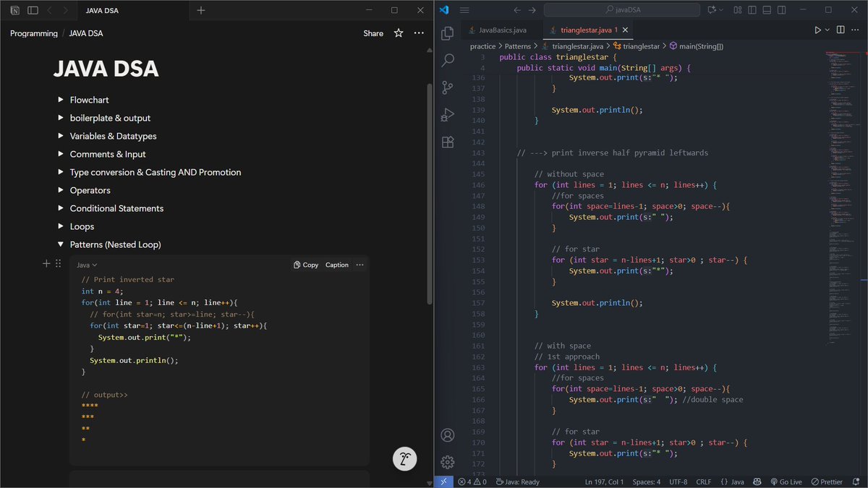868x488 pixels.
Task: Expand the 'Variables & Datatypes' toggle
Action: pos(61,136)
